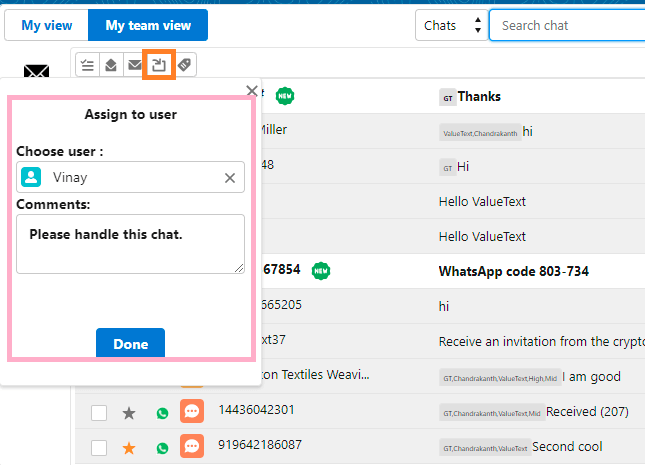Click the mark-as-read open envelope icon
This screenshot has height=465, width=645.
pos(111,65)
